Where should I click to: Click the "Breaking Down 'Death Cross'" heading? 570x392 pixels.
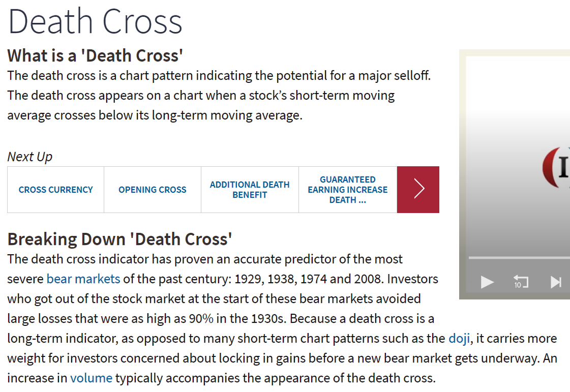point(119,239)
